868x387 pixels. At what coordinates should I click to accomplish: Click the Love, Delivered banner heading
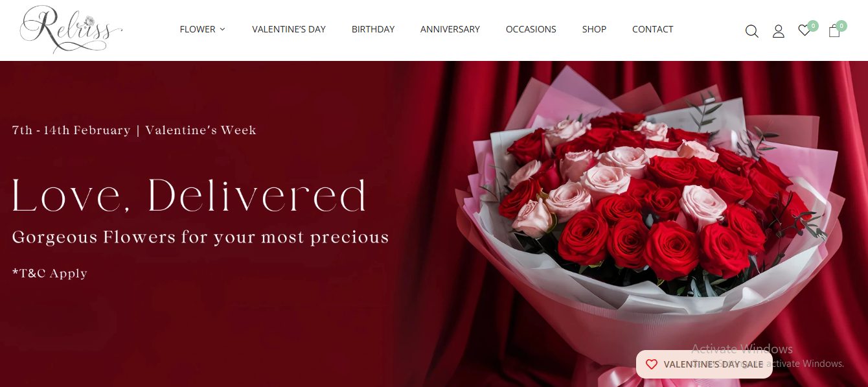[189, 195]
